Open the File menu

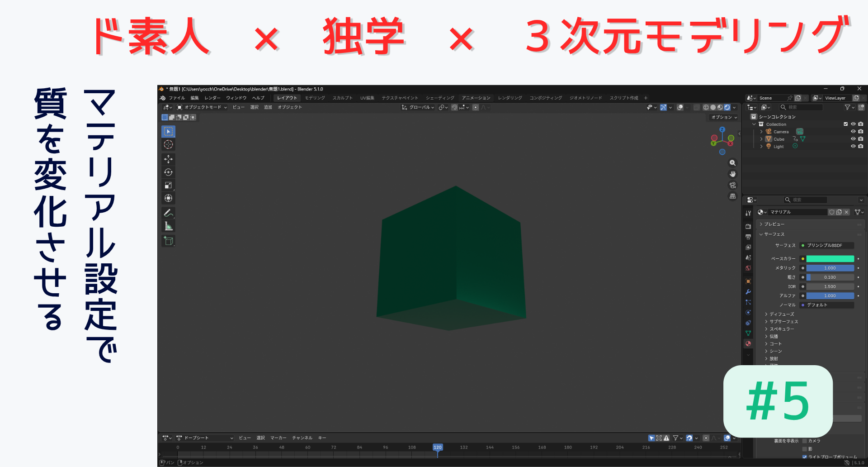[x=177, y=98]
